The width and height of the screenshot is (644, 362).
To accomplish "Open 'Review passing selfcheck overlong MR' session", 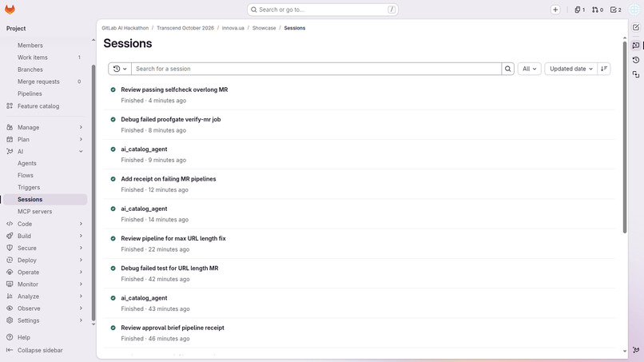I will pyautogui.click(x=174, y=90).
